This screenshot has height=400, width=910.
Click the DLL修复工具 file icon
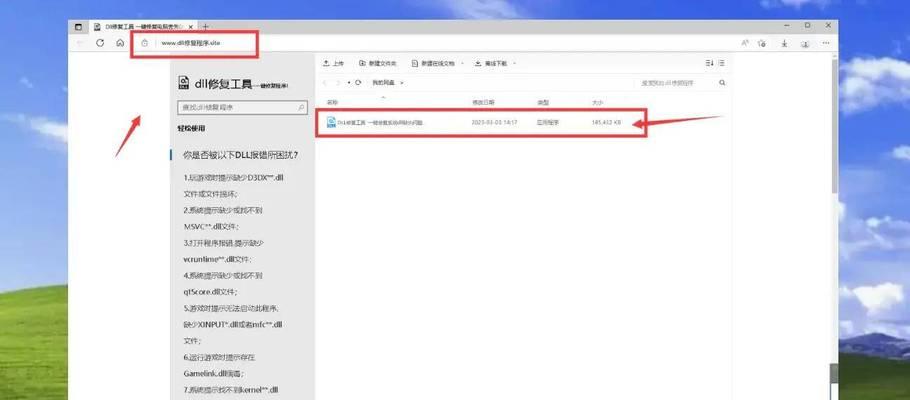tap(331, 122)
